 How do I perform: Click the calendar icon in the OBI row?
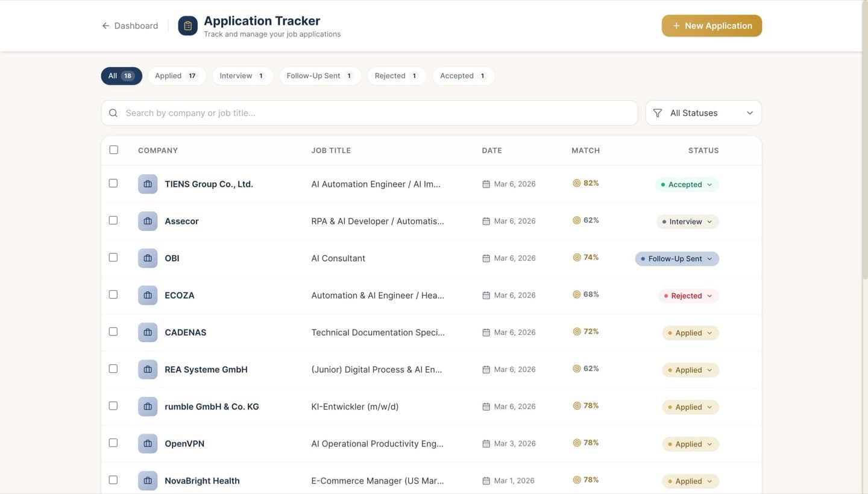pyautogui.click(x=486, y=258)
